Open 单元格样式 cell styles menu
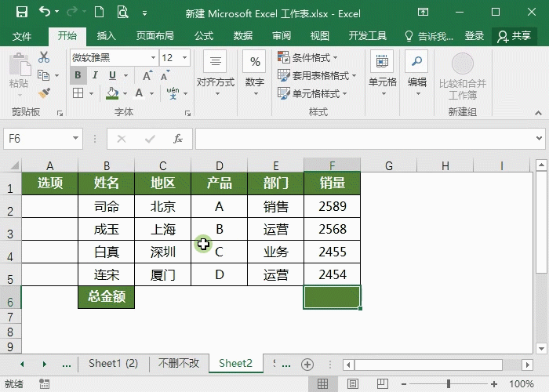 [312, 93]
